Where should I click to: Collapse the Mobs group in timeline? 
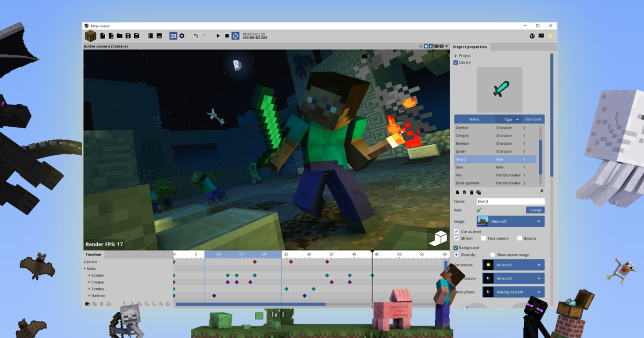click(x=85, y=269)
